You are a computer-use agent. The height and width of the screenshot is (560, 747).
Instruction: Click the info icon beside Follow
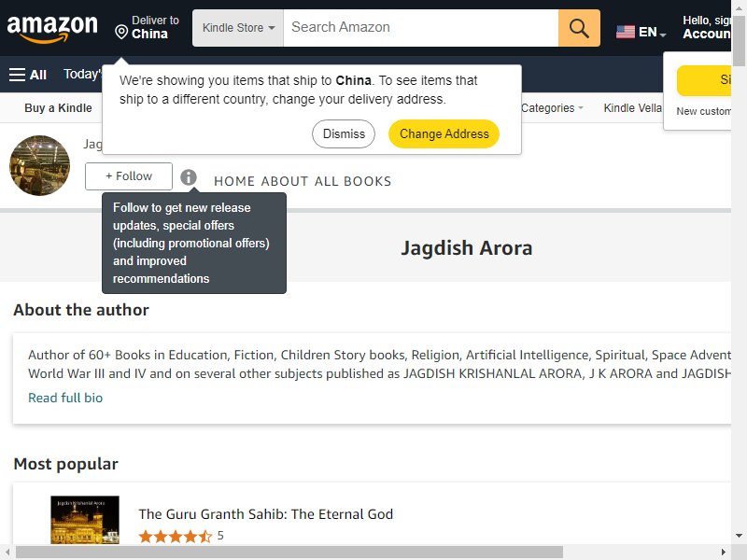pos(189,177)
